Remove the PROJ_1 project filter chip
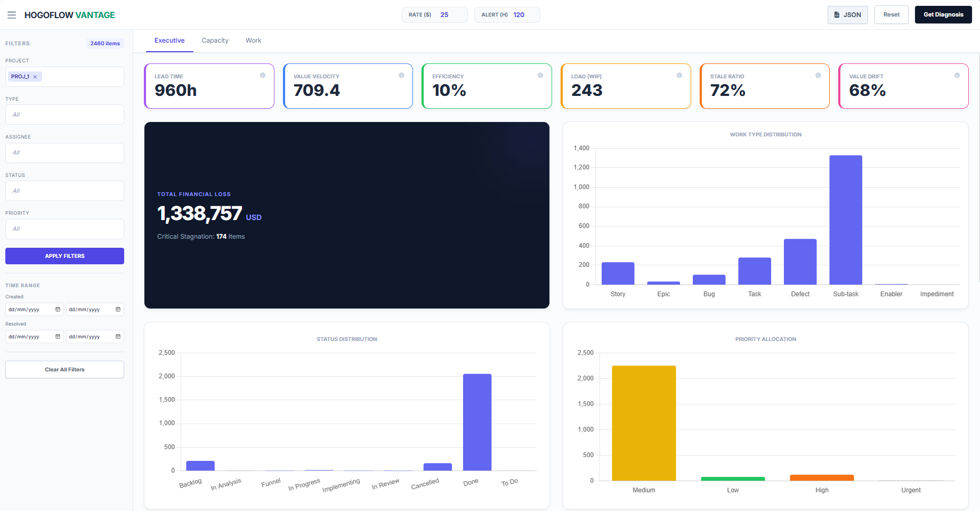 (34, 76)
